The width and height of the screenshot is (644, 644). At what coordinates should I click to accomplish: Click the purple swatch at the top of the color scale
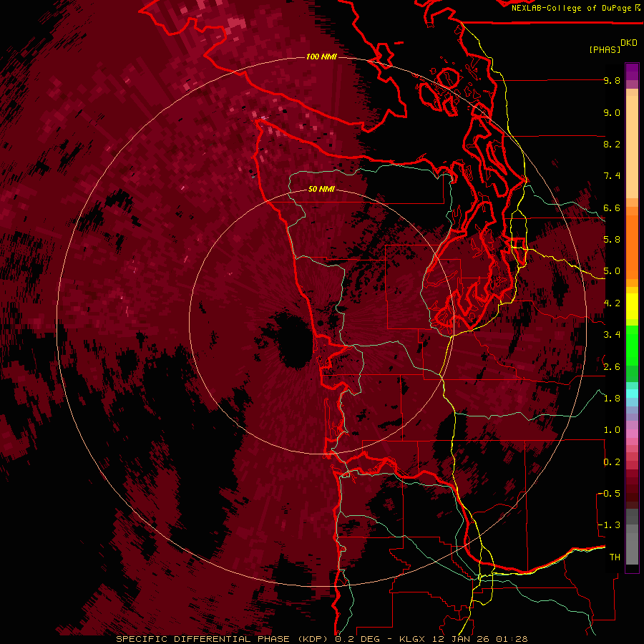tap(632, 72)
